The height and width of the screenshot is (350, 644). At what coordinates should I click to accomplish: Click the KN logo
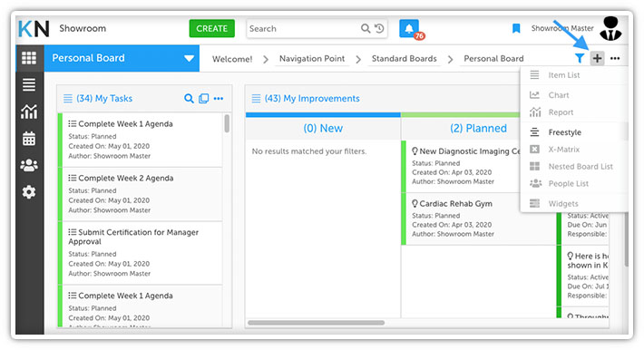coord(34,29)
